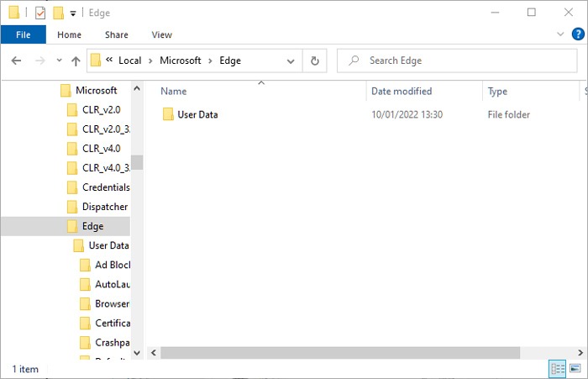Click the New folder icon in quick access toolbar
This screenshot has height=379, width=588.
click(59, 13)
